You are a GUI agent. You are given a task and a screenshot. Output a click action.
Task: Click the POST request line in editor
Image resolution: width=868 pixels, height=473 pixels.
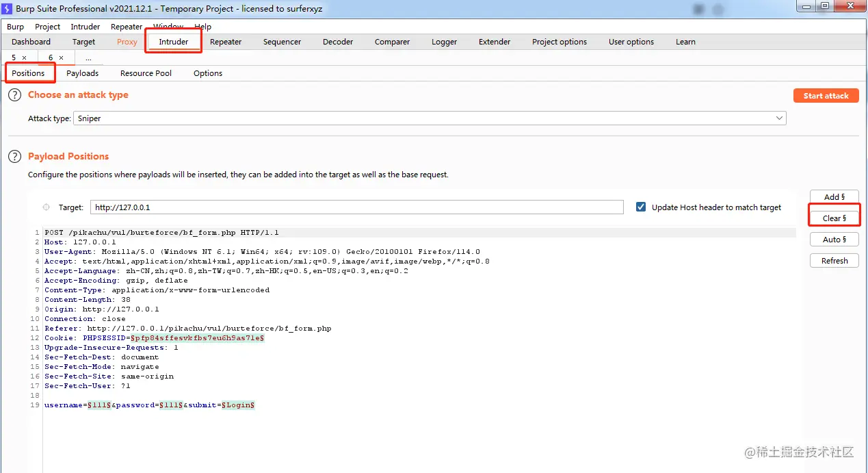[x=161, y=233]
